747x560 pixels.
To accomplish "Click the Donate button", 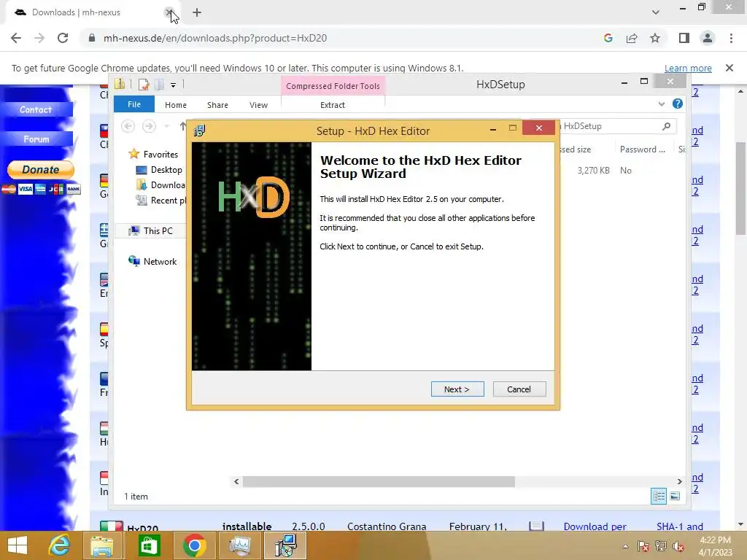I will click(x=41, y=169).
